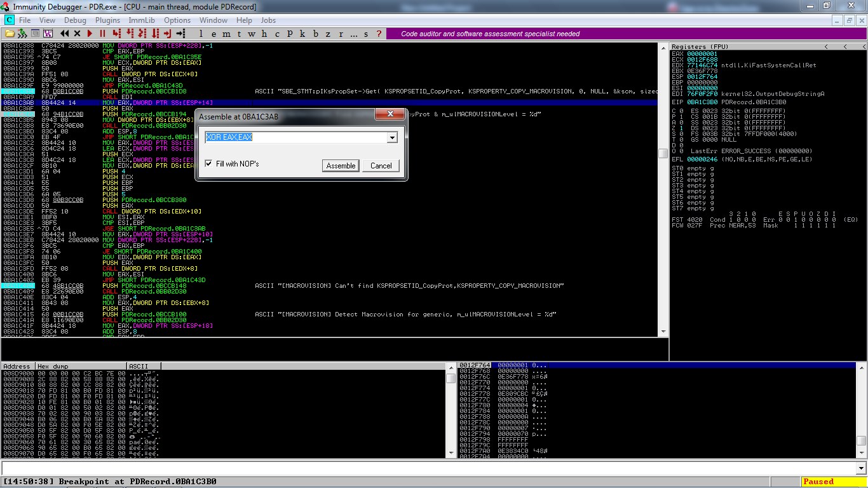868x488 pixels.
Task: Open the Debug menu
Action: tap(75, 20)
